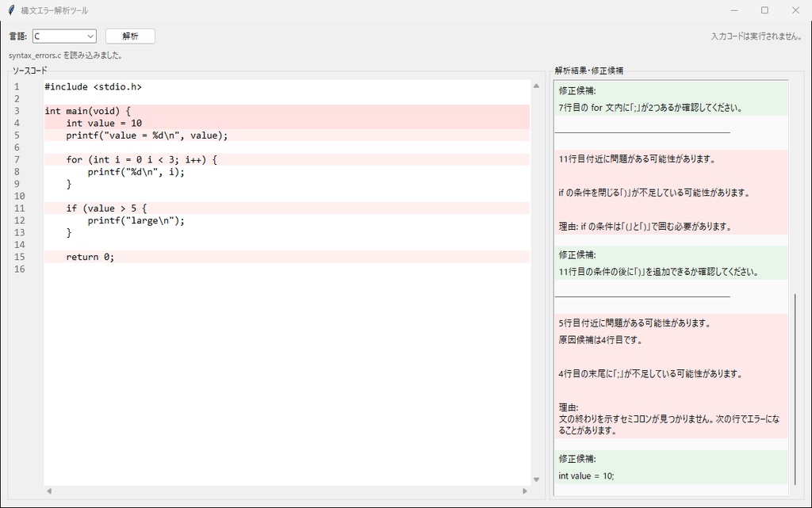The width and height of the screenshot is (812, 508).
Task: Maximize the 構文エラー解析ツール window
Action: (765, 10)
